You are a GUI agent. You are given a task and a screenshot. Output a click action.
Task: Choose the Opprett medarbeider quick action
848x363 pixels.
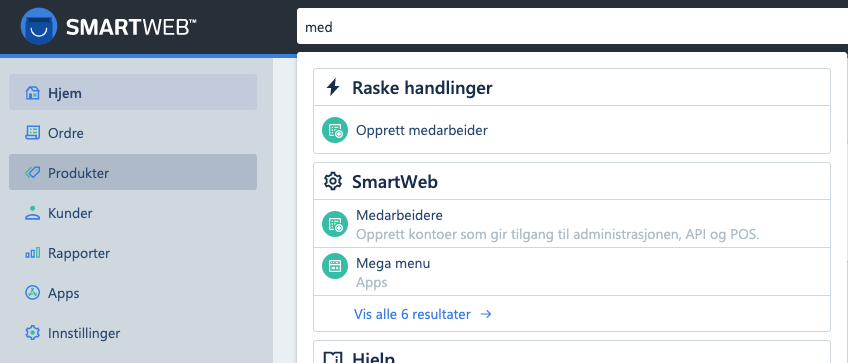pyautogui.click(x=572, y=130)
